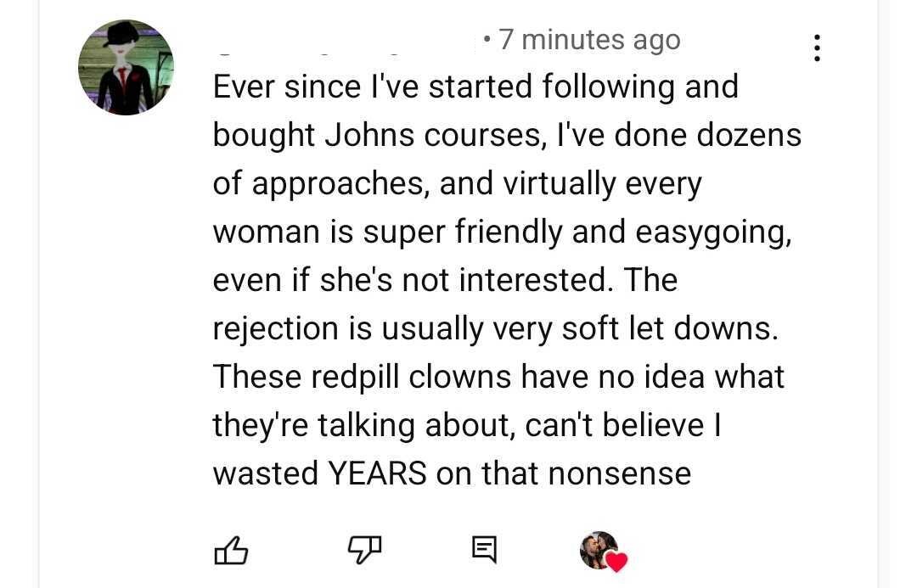The height and width of the screenshot is (588, 917).
Task: Click the creator heart avatar badge
Action: coord(598,550)
